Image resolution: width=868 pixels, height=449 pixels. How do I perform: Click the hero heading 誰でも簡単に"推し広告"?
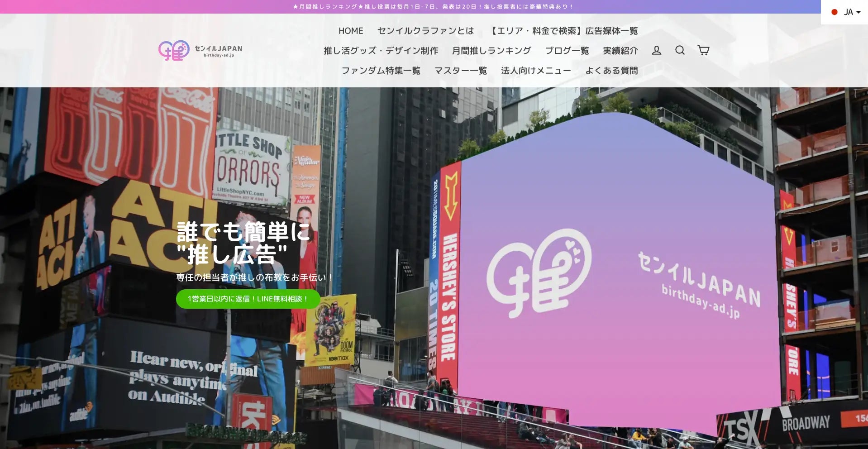[243, 243]
